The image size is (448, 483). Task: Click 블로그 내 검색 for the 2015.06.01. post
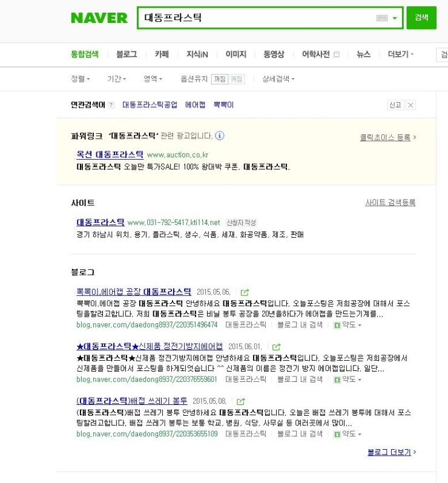300,379
